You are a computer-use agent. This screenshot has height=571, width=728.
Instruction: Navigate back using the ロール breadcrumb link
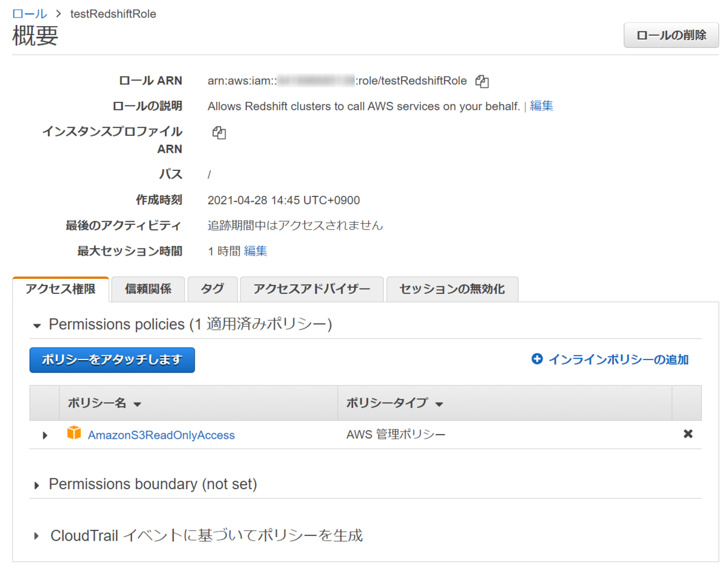[29, 13]
